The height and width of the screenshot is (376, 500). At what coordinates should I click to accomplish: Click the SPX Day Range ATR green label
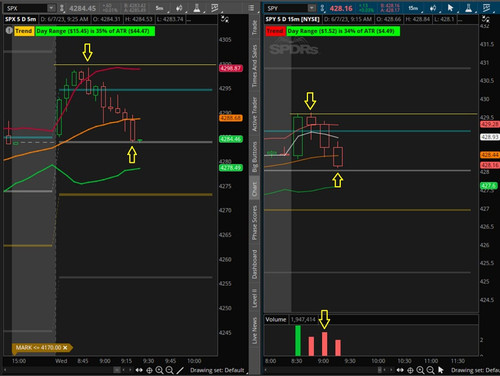click(x=95, y=31)
